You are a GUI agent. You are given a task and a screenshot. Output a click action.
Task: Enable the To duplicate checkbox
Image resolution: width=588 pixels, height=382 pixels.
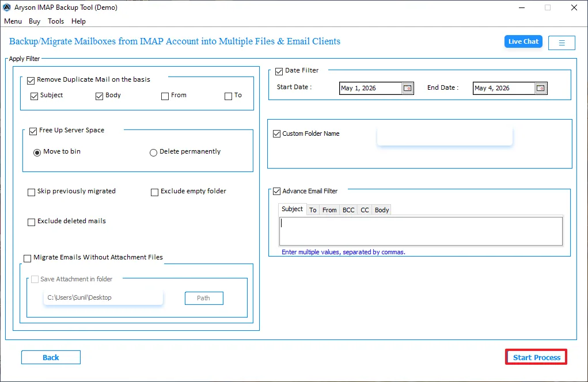[228, 96]
